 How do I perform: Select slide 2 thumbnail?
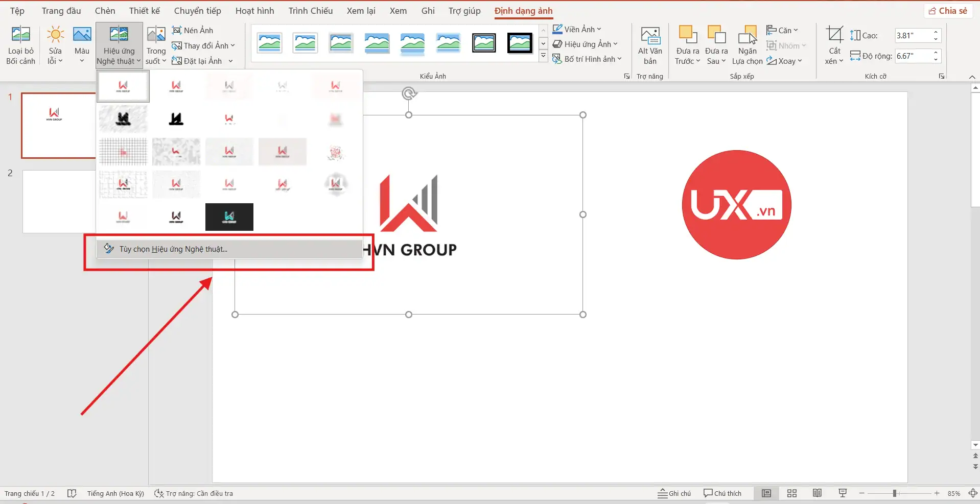59,202
